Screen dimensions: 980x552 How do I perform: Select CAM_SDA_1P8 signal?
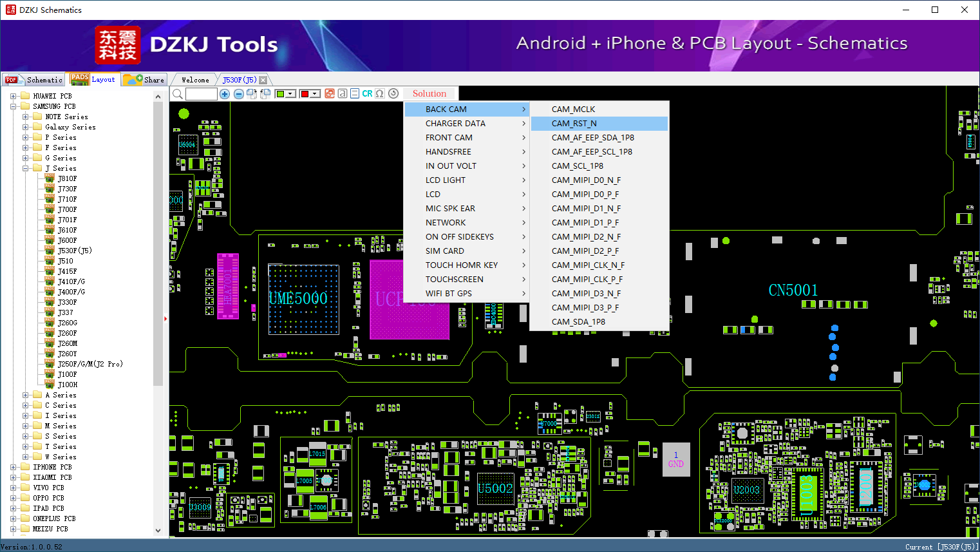point(599,322)
